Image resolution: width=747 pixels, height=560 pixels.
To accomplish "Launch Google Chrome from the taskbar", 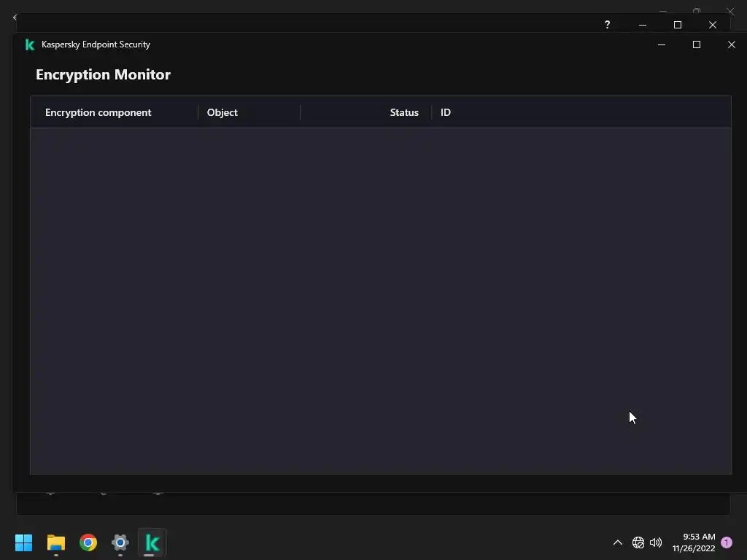I will (88, 542).
